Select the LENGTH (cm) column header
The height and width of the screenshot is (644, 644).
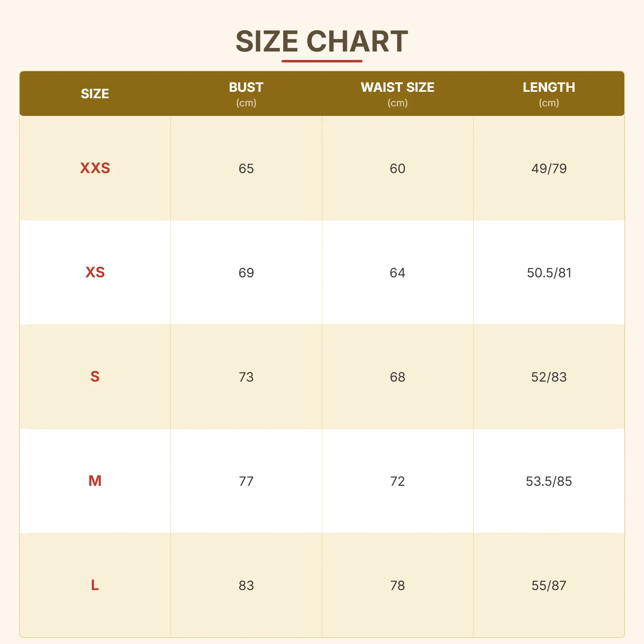[549, 94]
